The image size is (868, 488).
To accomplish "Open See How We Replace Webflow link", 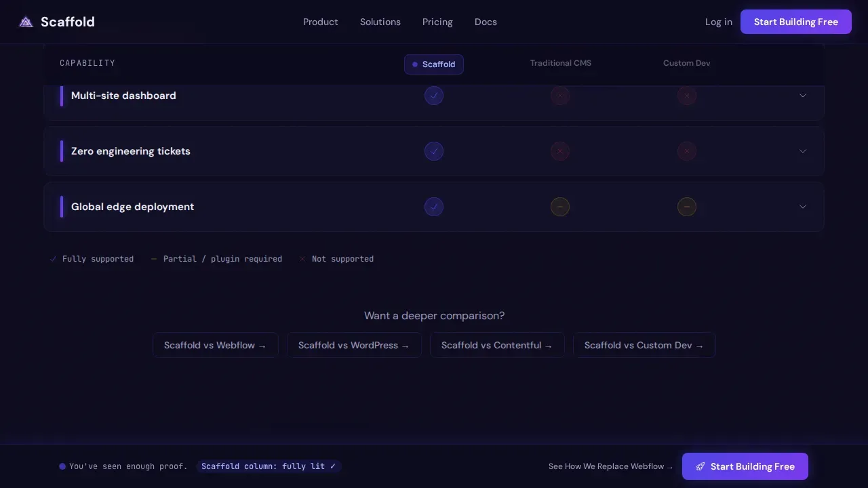I will tap(611, 466).
